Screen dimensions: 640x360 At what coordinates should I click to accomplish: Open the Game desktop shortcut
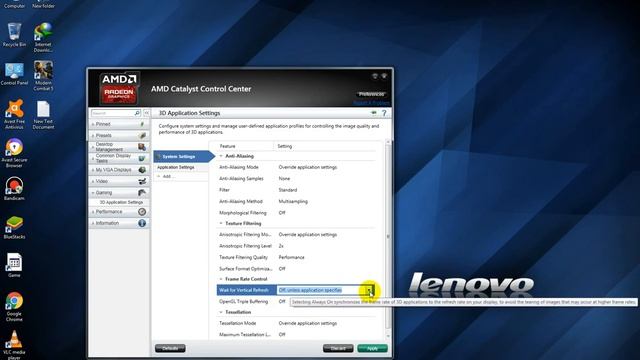[x=14, y=265]
